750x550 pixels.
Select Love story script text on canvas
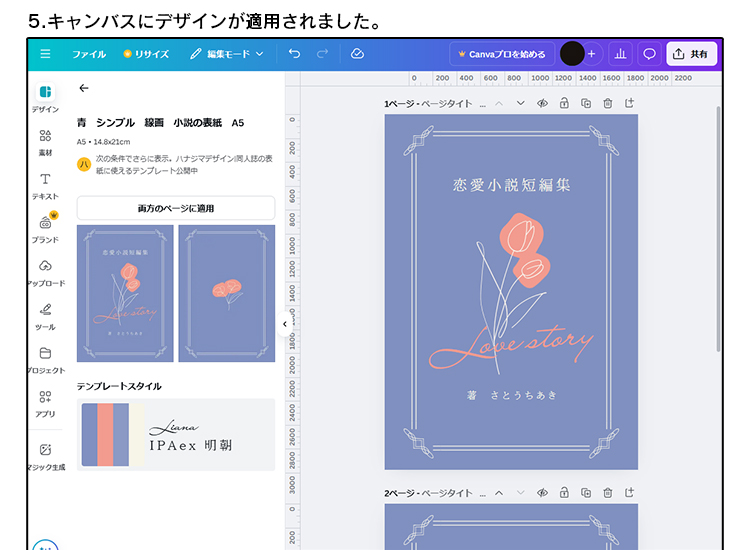[511, 346]
